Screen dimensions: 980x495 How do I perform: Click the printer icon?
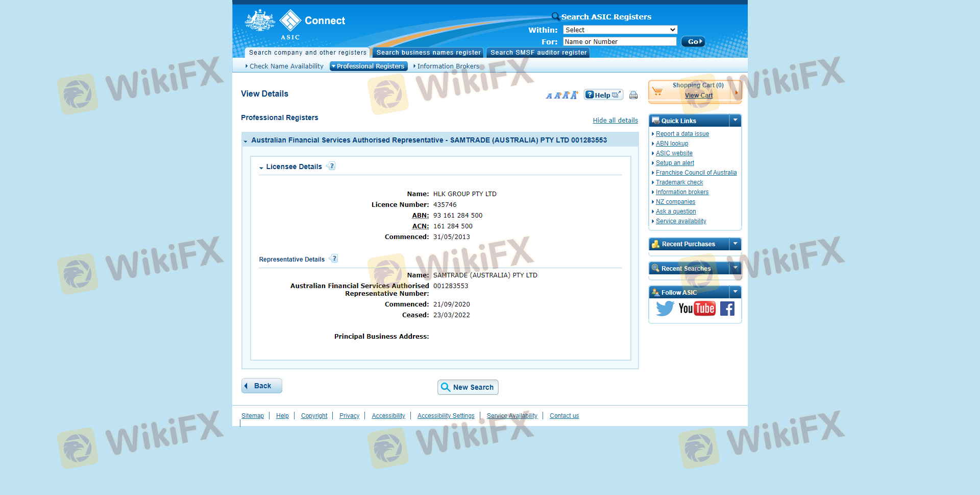[633, 95]
